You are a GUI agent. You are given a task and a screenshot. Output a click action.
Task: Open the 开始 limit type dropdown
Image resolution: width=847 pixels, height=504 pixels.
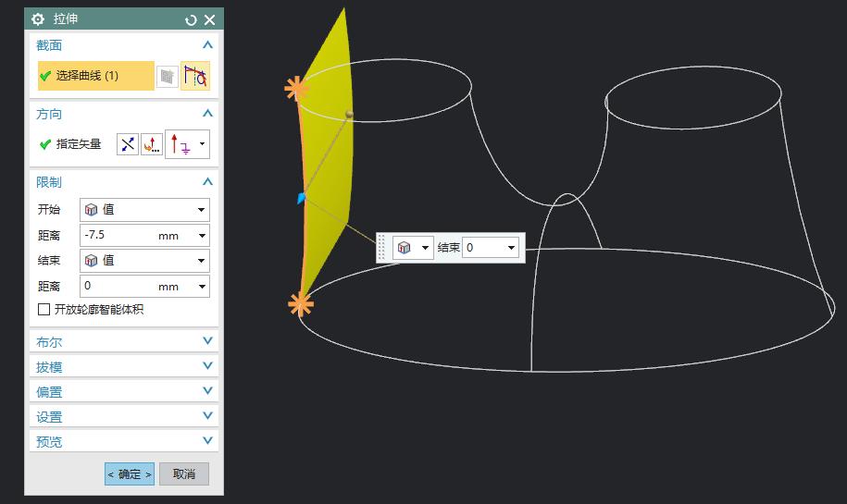pos(144,210)
